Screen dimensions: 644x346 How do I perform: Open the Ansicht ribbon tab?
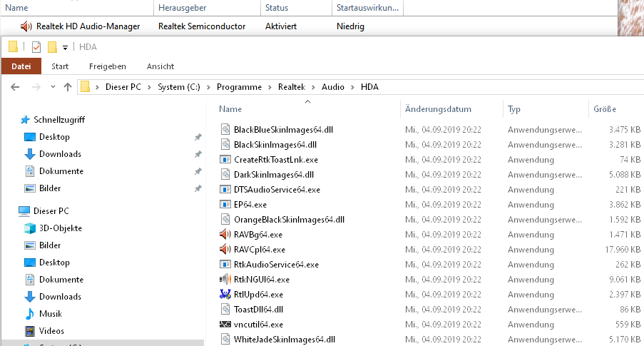click(160, 66)
